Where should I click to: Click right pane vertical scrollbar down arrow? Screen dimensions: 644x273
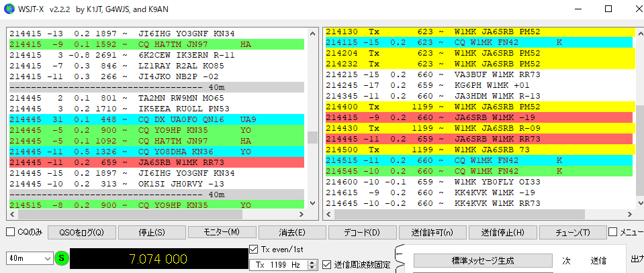pyautogui.click(x=640, y=203)
